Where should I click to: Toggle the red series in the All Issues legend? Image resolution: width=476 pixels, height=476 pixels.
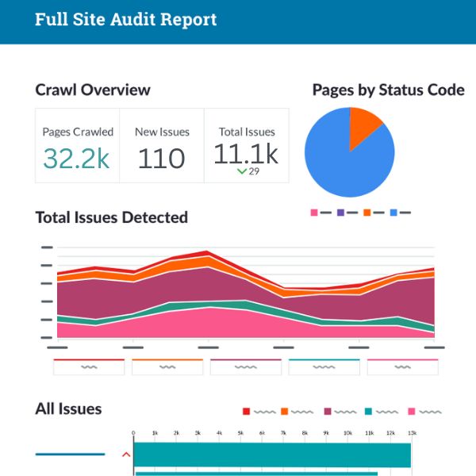[x=247, y=412]
